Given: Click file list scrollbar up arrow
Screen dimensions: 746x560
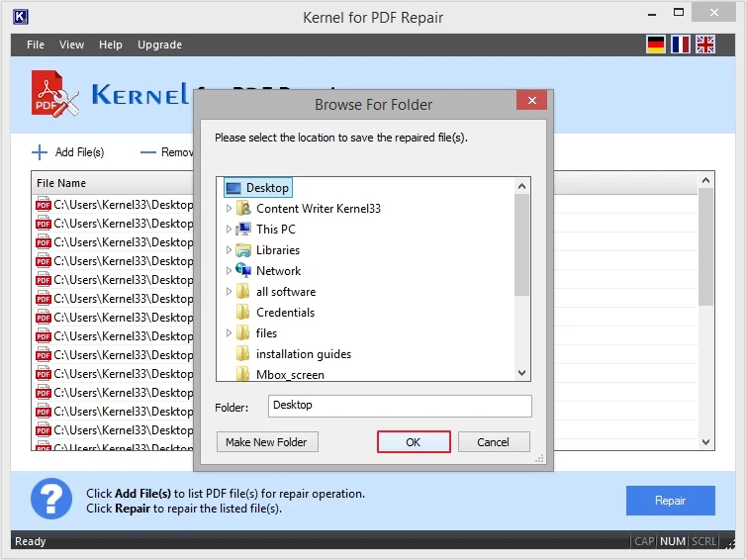Looking at the screenshot, I should (706, 180).
